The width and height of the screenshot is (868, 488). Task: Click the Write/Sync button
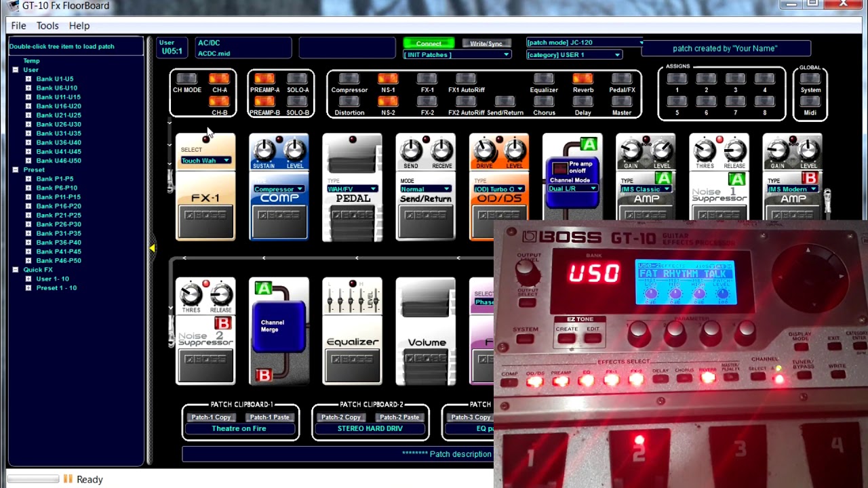pos(486,43)
